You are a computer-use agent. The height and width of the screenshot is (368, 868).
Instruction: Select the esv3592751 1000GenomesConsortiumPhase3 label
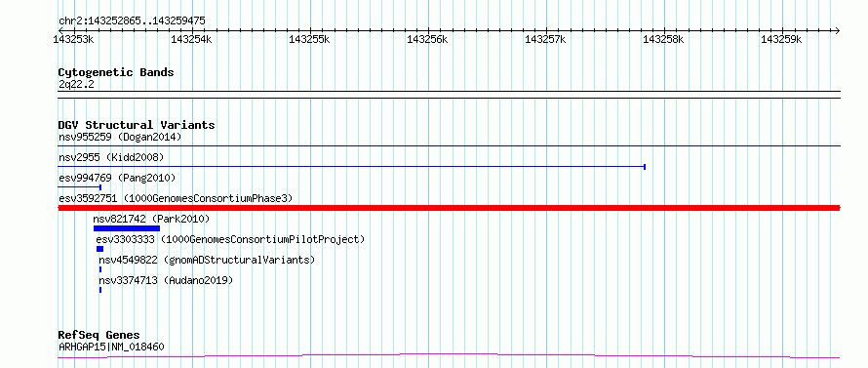(x=175, y=198)
